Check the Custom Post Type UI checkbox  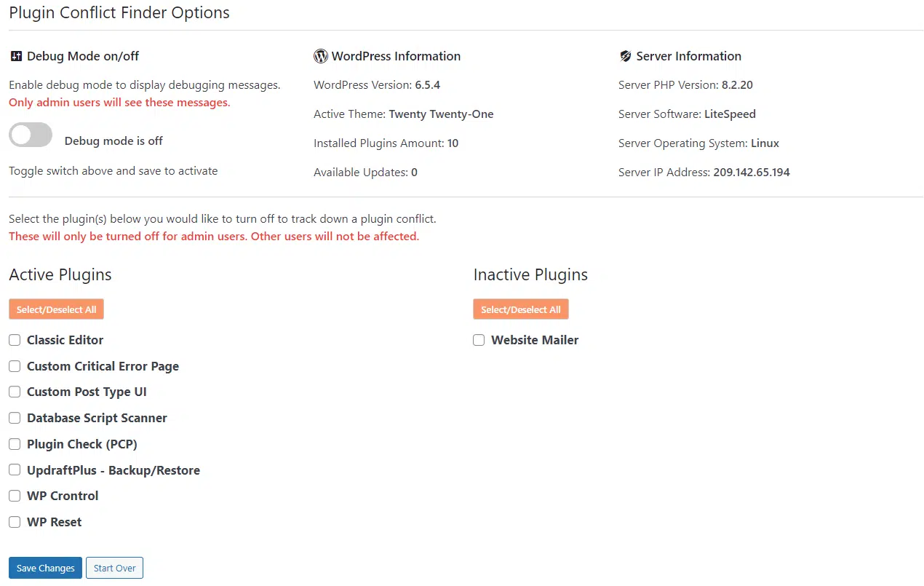[14, 392]
